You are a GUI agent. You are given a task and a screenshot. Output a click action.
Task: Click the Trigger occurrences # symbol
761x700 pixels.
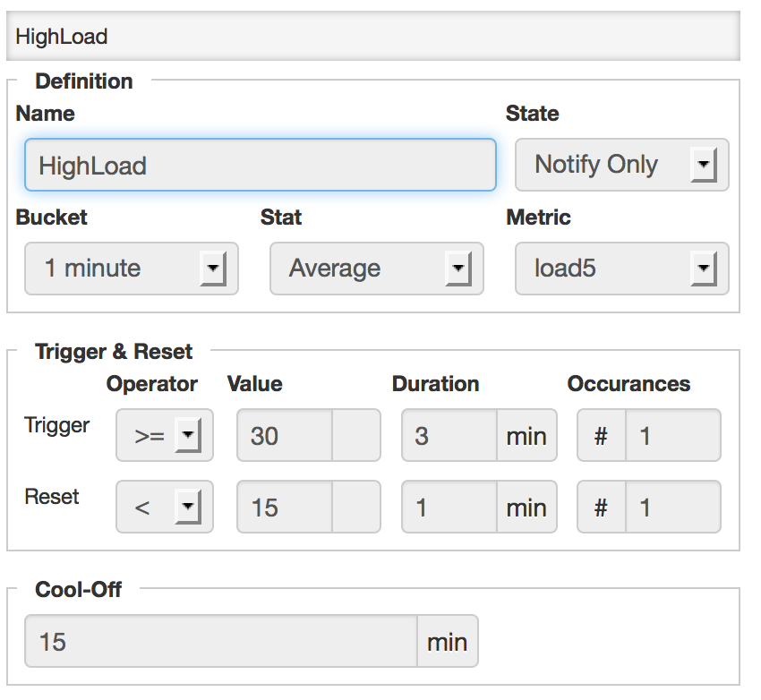pyautogui.click(x=602, y=436)
